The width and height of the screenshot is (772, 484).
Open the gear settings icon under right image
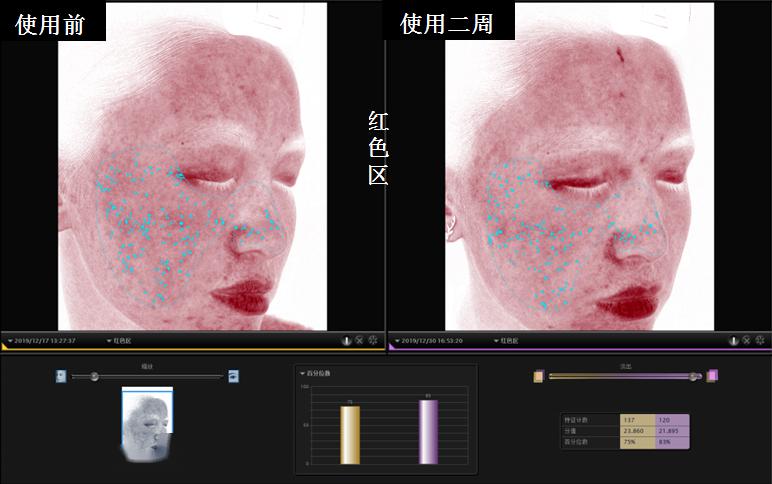(760, 340)
